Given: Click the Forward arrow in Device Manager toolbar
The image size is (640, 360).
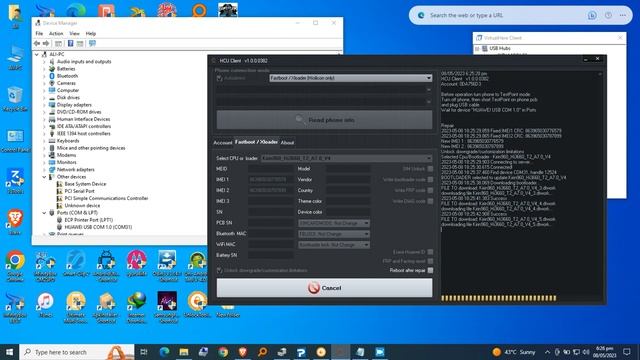Looking at the screenshot, I should pos(46,43).
